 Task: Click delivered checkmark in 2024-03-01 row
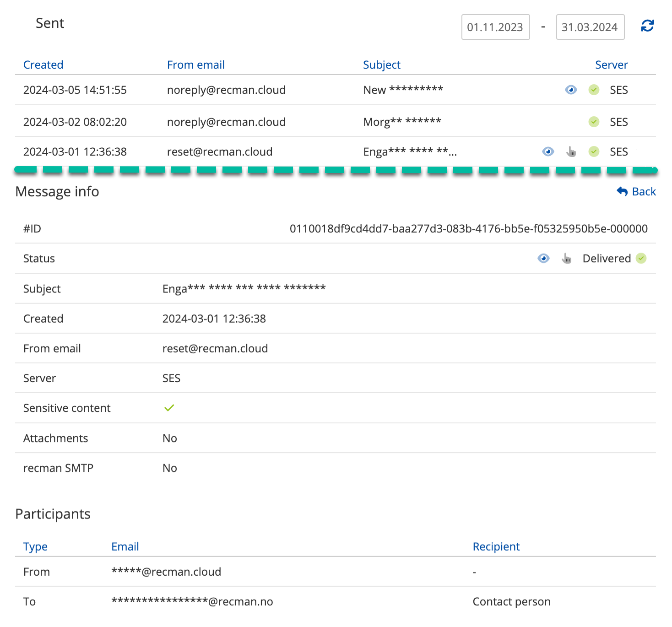click(594, 151)
